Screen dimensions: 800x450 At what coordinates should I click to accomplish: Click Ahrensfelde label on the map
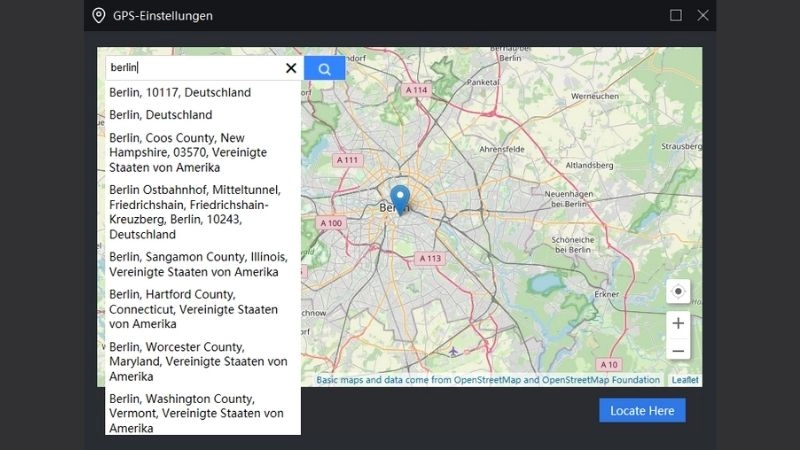point(502,149)
